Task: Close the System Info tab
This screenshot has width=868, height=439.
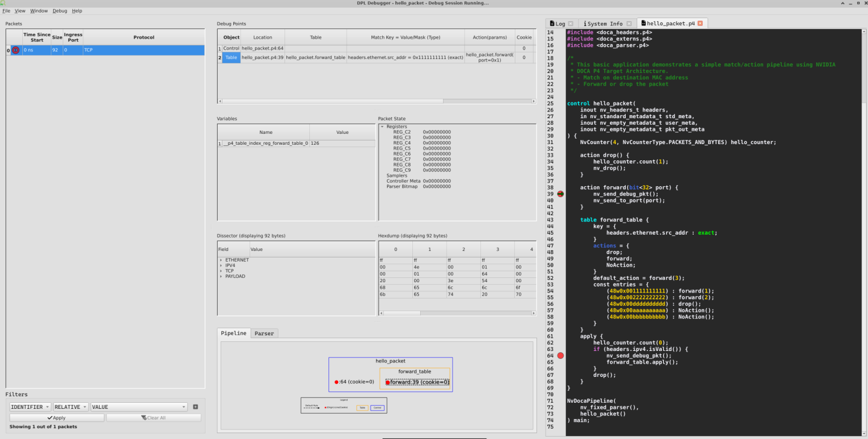Action: point(628,24)
